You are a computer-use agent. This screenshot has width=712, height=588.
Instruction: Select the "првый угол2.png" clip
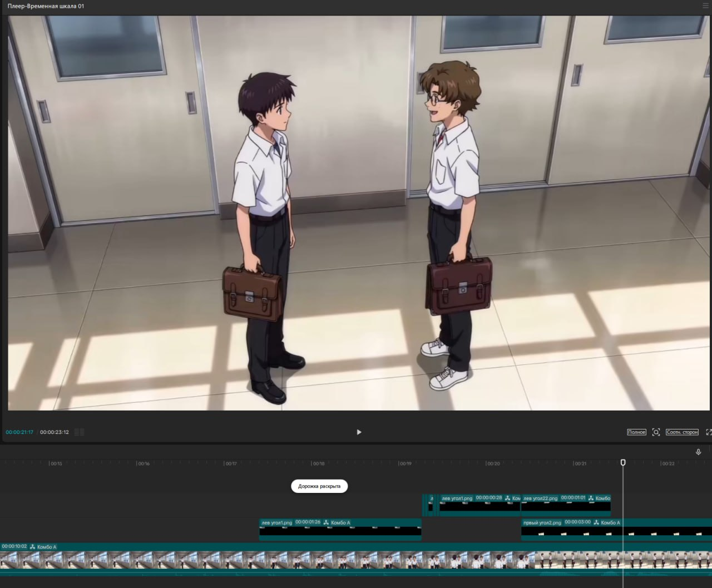[x=616, y=530]
